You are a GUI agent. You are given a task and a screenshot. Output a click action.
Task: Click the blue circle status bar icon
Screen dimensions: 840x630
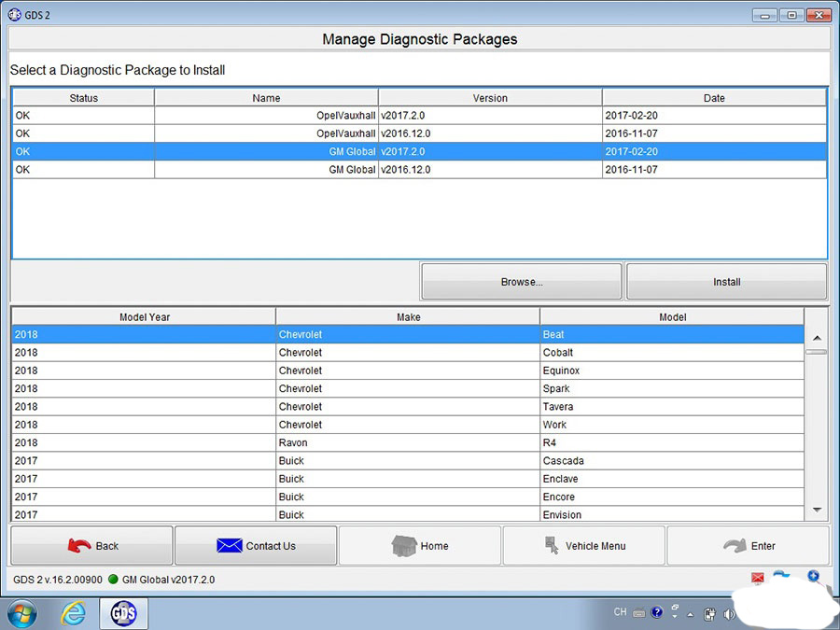[x=813, y=576]
